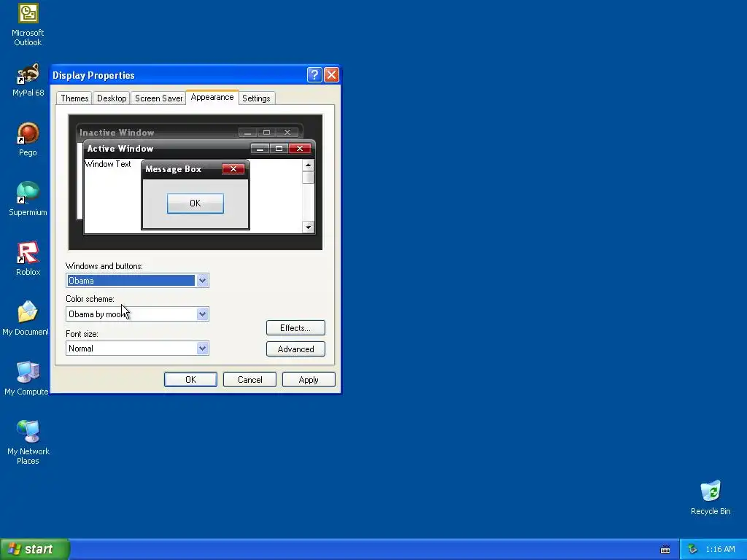Click the Active Window preview maximize icon
This screenshot has width=747, height=560.
click(279, 149)
